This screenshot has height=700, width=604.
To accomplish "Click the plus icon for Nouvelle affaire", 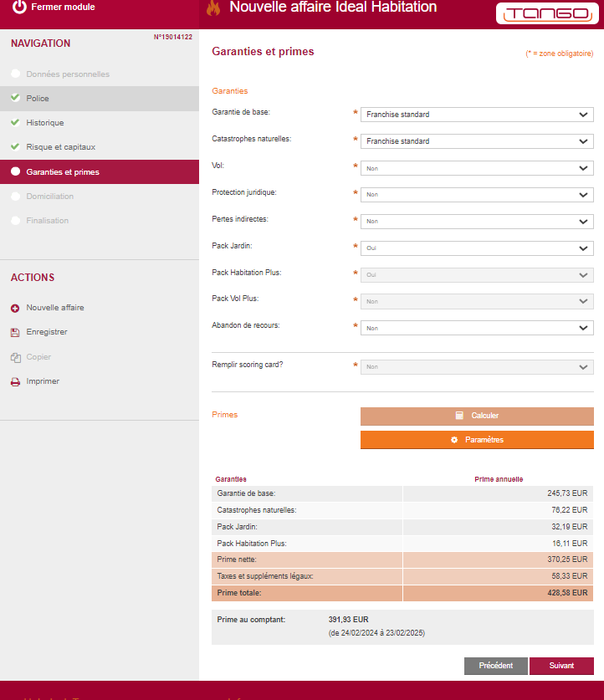I will [x=15, y=308].
